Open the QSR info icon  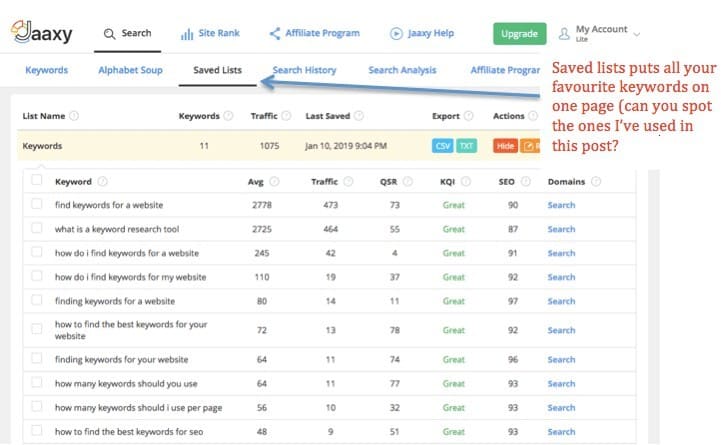(407, 182)
